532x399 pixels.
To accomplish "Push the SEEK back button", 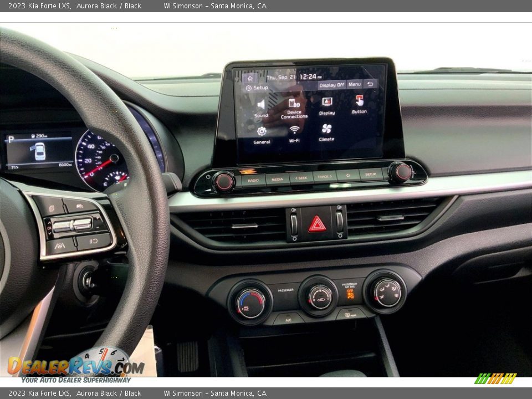I will point(301,178).
